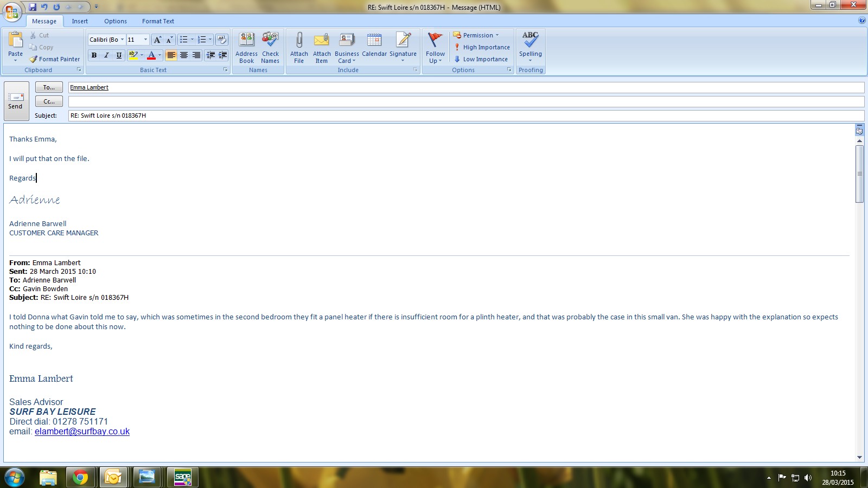Open the Office button menu

[12, 11]
